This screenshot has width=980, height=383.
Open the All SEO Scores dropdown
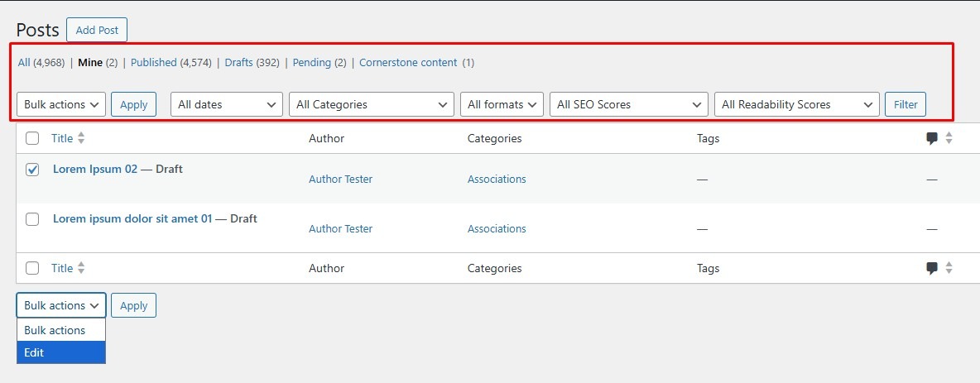pos(628,104)
